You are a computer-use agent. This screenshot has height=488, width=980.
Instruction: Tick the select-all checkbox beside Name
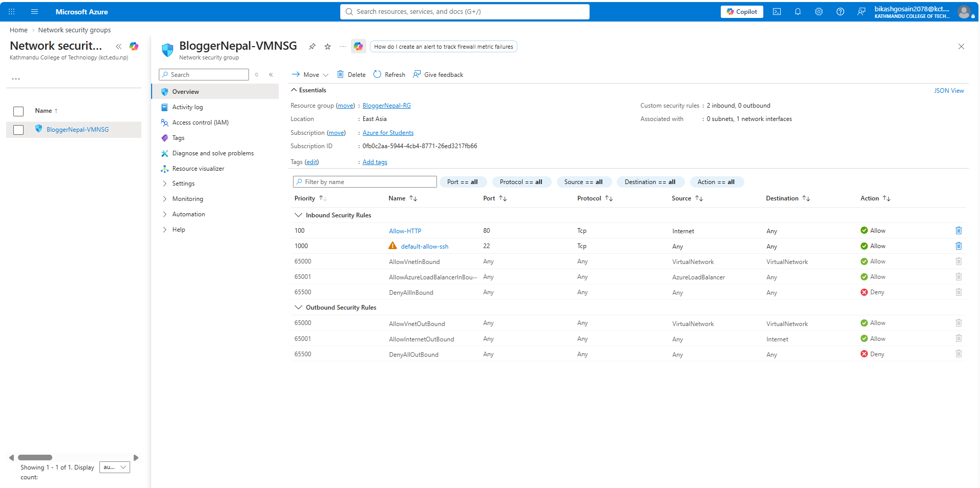(x=18, y=111)
